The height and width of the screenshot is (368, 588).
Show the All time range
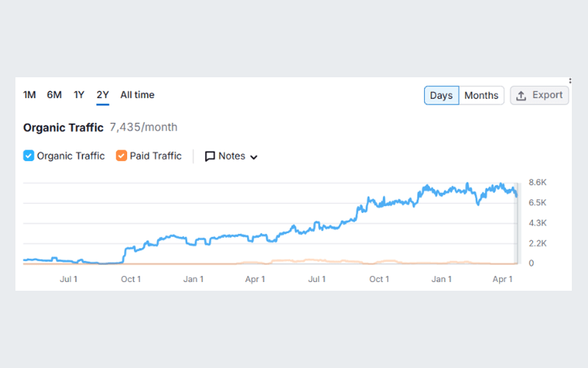(x=137, y=95)
